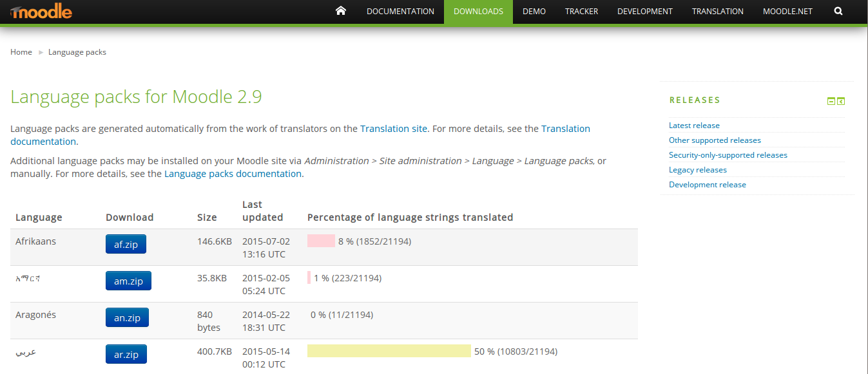Open the Moodle.net menu item
Screen dimensions: 868x374
(x=787, y=12)
